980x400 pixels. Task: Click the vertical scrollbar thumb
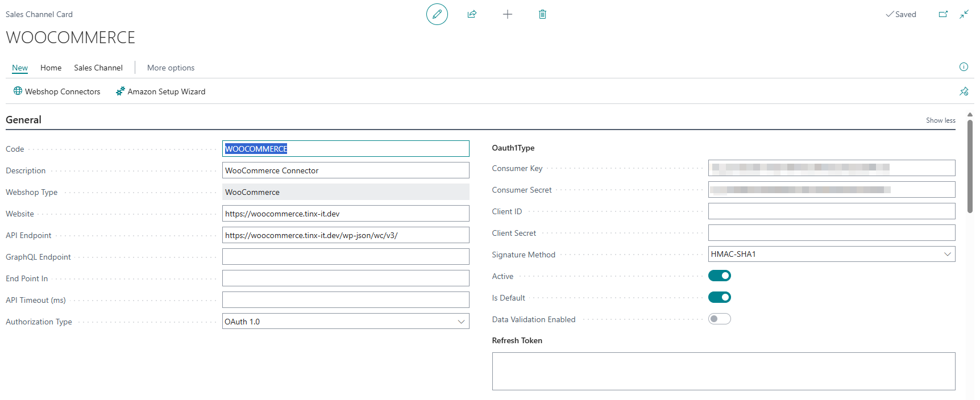click(970, 166)
